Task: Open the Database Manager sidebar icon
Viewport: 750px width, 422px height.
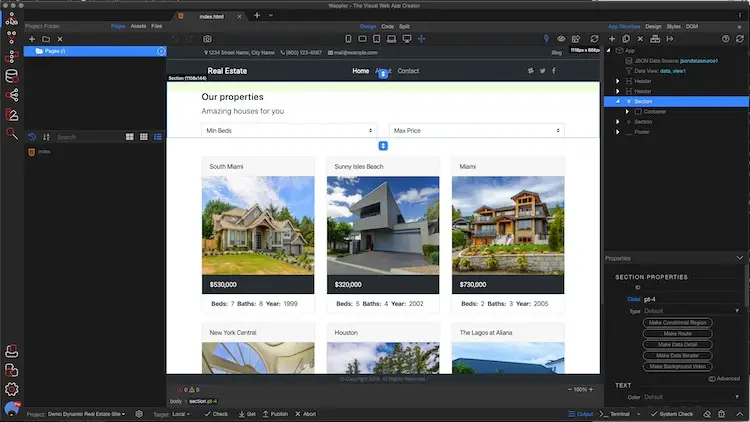Action: pyautogui.click(x=11, y=76)
